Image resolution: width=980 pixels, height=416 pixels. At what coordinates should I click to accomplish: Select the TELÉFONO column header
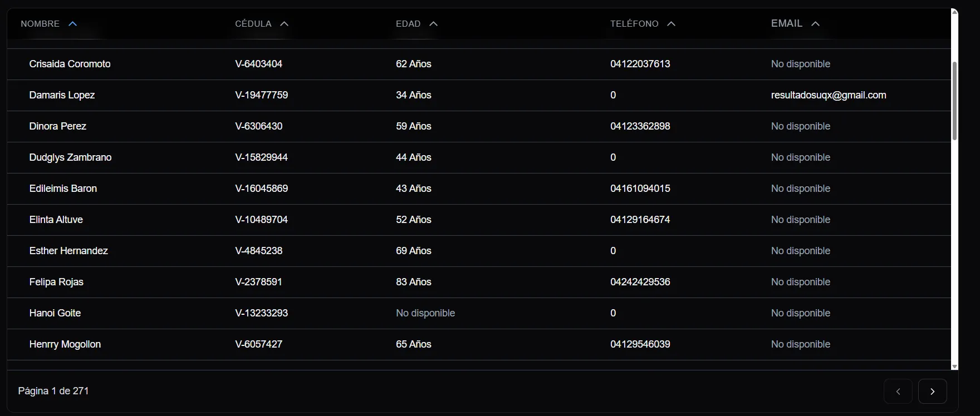634,24
